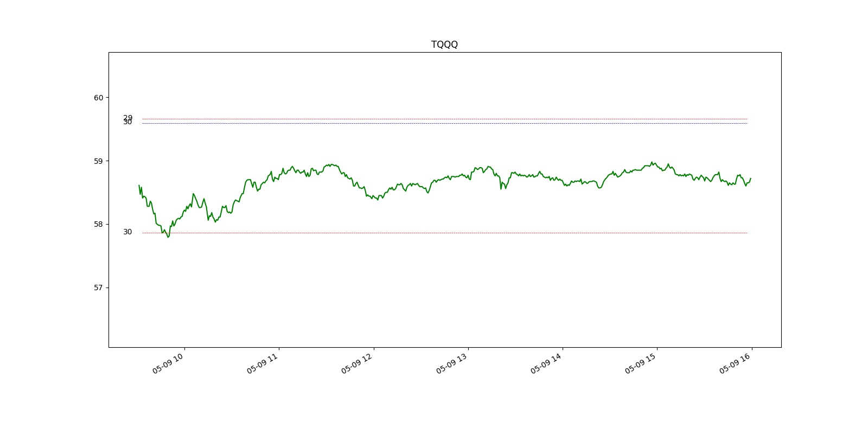Screen dimensions: 868x434
Task: Click the y-axis tick label 58
Action: [x=98, y=224]
